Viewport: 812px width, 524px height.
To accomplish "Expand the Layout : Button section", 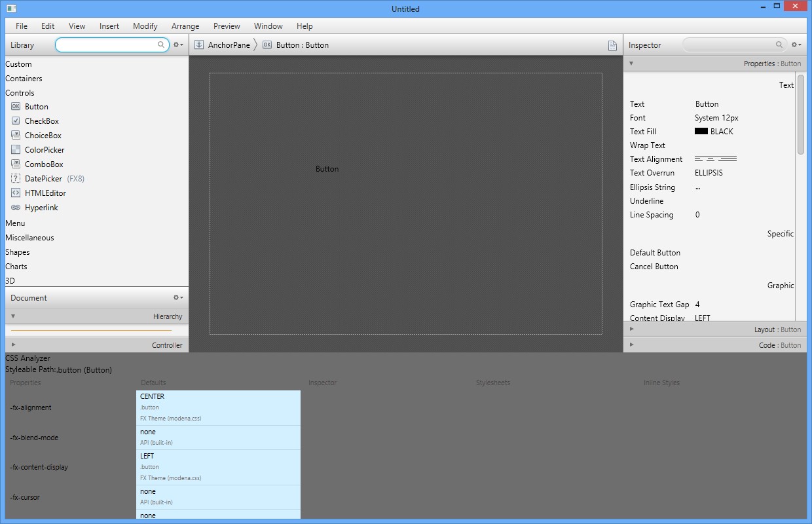I will pyautogui.click(x=631, y=329).
